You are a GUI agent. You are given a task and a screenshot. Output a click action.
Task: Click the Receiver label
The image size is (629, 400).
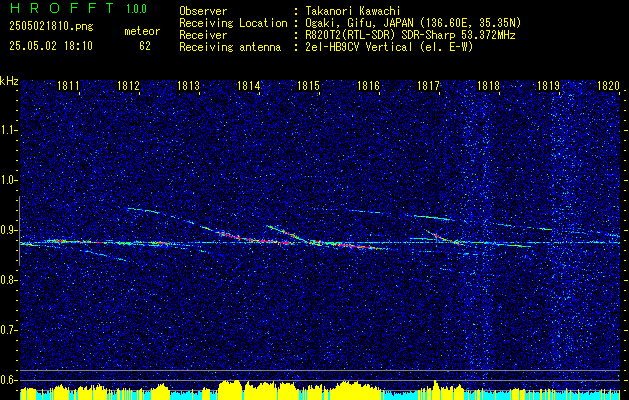pos(203,35)
